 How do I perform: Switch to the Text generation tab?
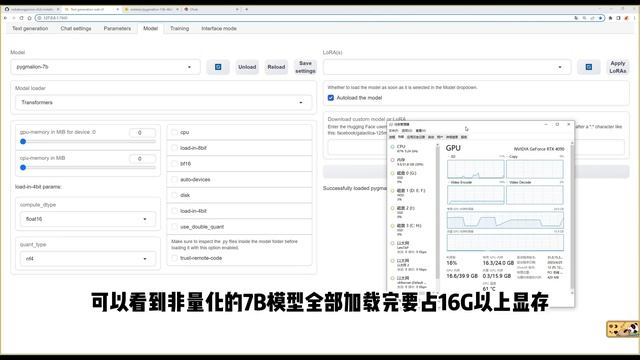pos(30,29)
